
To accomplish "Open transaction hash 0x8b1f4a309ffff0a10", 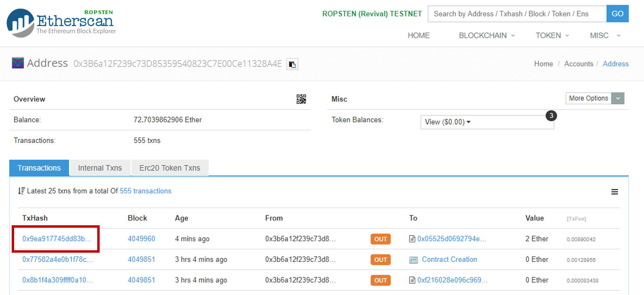I will (58, 280).
